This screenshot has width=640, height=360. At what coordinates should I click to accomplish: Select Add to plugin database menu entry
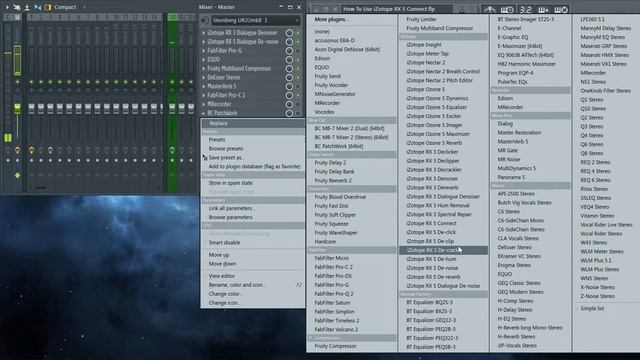(x=254, y=167)
